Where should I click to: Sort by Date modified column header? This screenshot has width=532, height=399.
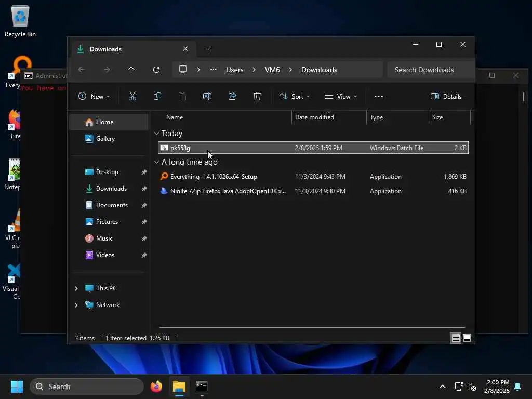pos(329,117)
